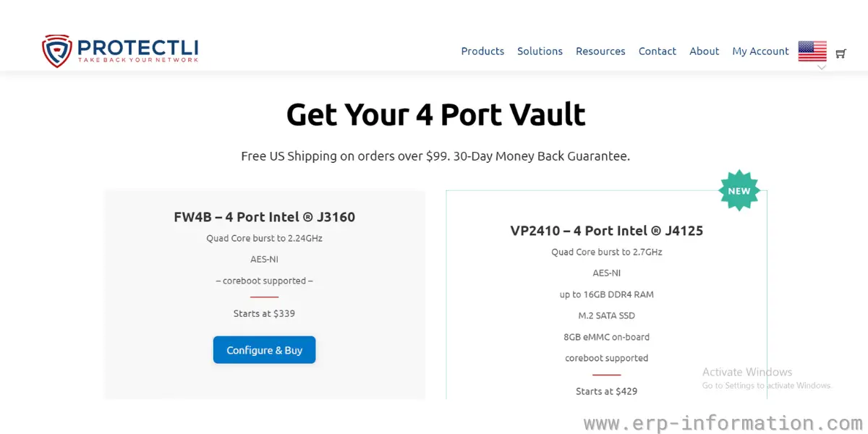Open My Account link
This screenshot has width=868, height=434.
pyautogui.click(x=760, y=51)
